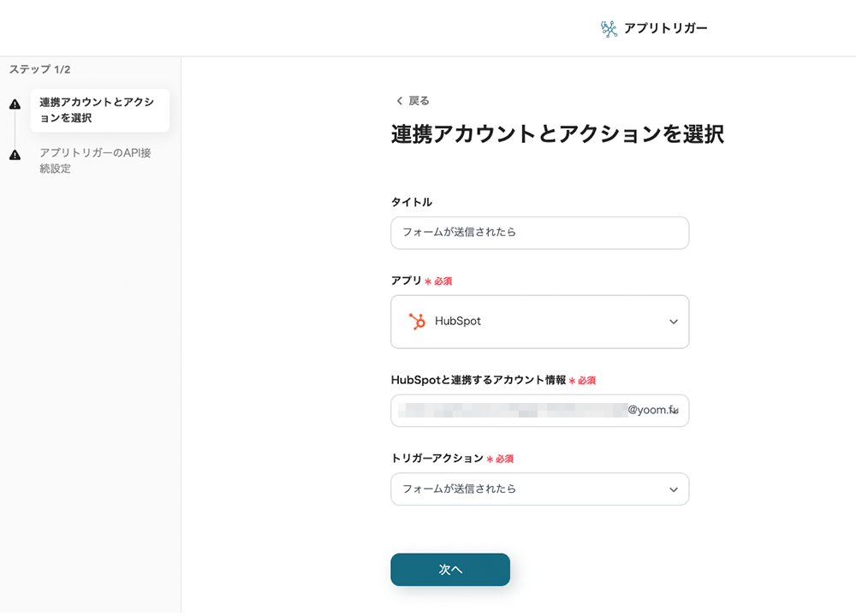856x616 pixels.
Task: Click the アプリトリガー header title
Action: tap(665, 28)
